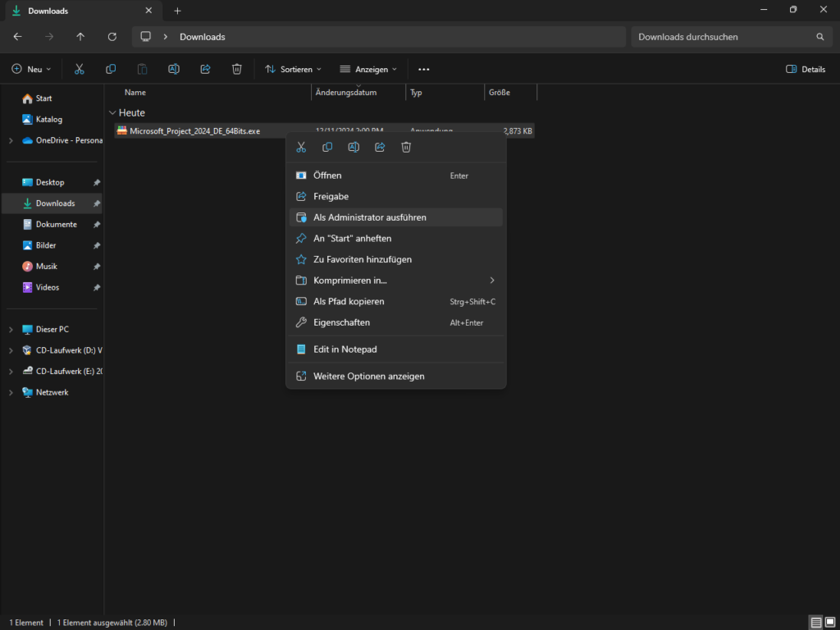Switch to large thumbnails view in status bar
Image resolution: width=840 pixels, height=630 pixels.
point(830,623)
